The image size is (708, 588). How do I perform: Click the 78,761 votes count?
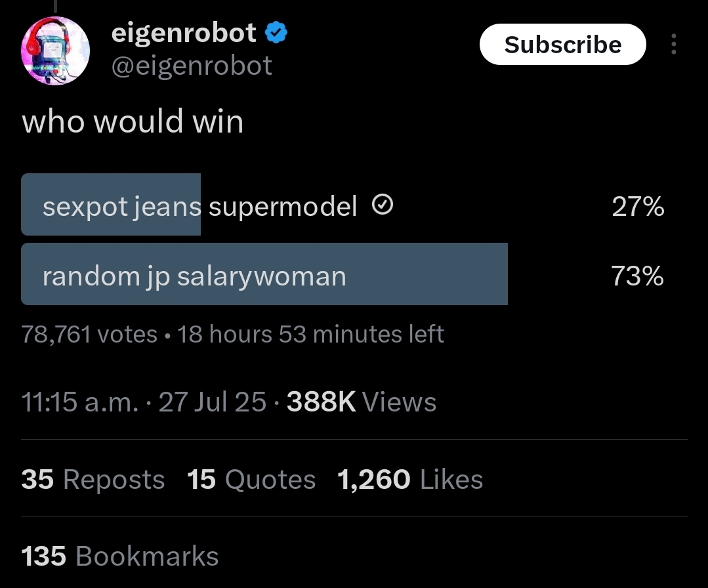(89, 334)
